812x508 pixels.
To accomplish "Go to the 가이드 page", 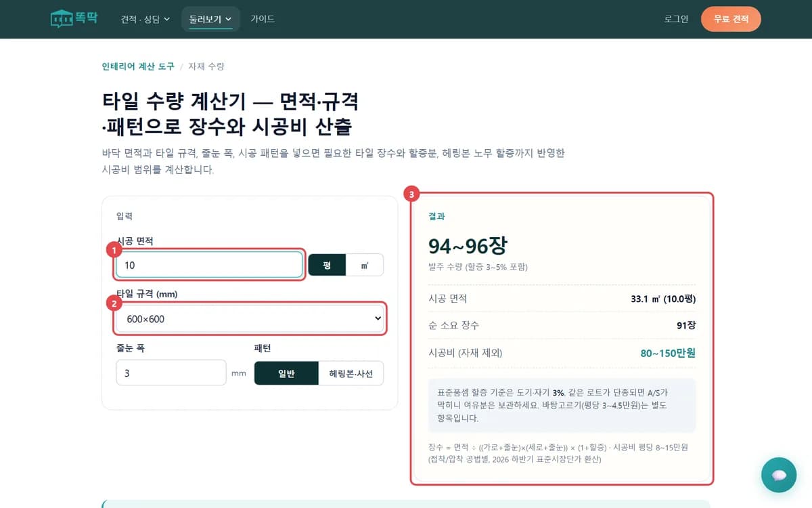I will pyautogui.click(x=263, y=19).
